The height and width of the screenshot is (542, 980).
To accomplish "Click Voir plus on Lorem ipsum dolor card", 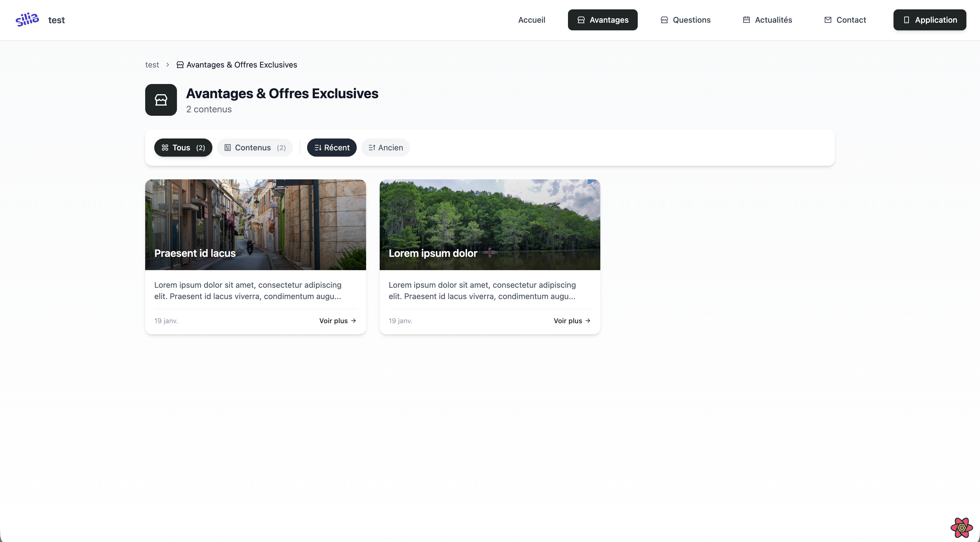I will pos(572,320).
